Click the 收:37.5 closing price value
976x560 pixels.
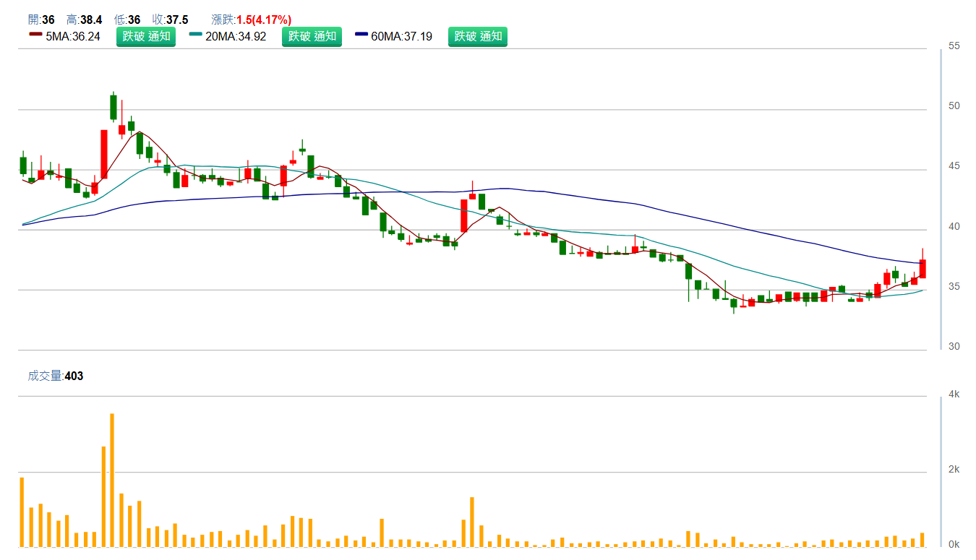pos(170,20)
